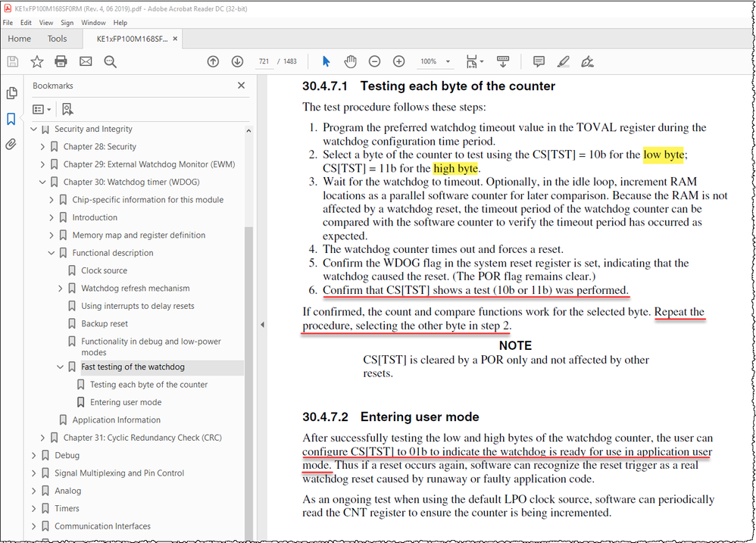Open the fit page options icon
The width and height of the screenshot is (756, 543).
click(474, 61)
